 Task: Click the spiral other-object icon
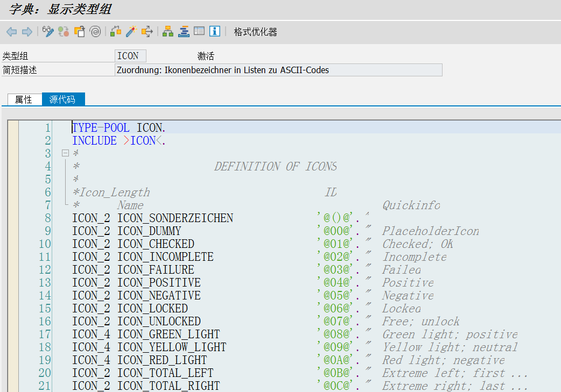(95, 31)
